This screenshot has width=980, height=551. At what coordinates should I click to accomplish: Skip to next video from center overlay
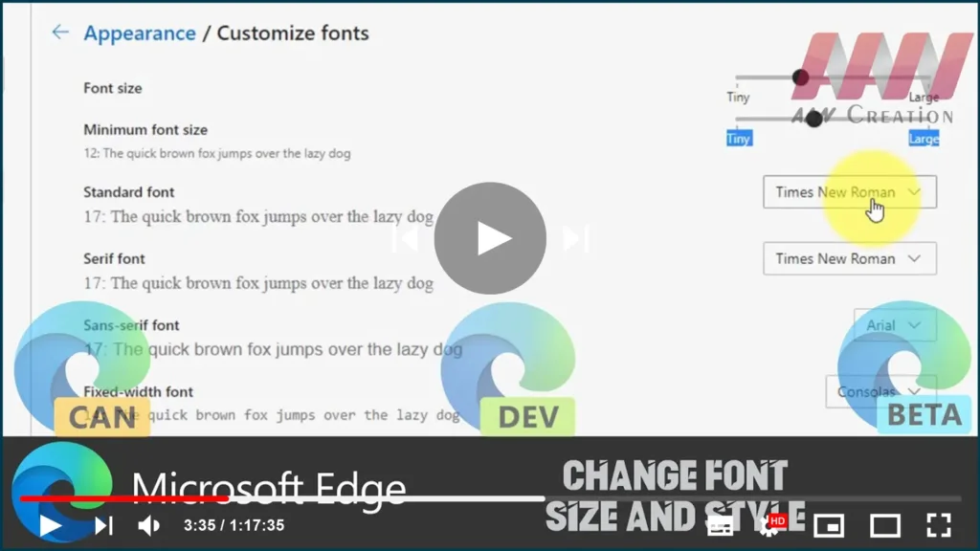pos(574,238)
